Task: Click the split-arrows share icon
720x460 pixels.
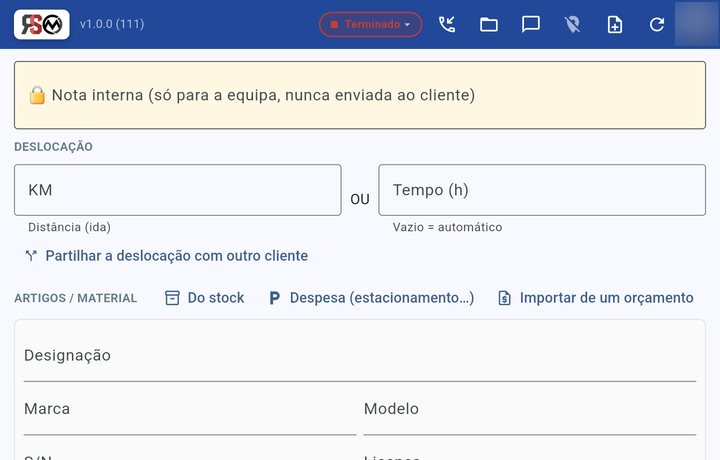Action: click(31, 256)
